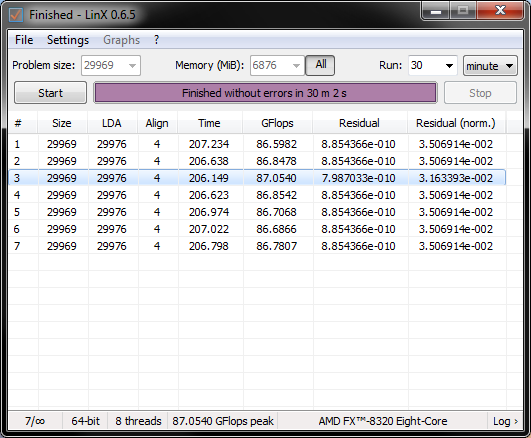Select GFlops value 86.5982
This screenshot has width=531, height=438.
point(277,144)
